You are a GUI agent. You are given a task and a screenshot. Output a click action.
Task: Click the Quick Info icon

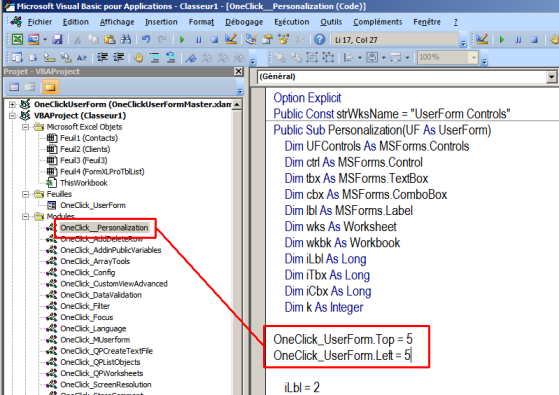49,57
